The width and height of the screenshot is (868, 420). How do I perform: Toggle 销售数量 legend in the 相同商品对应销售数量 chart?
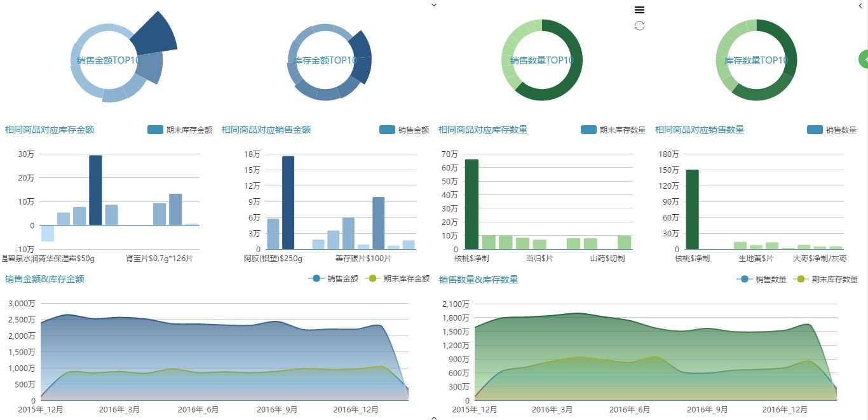(x=832, y=130)
